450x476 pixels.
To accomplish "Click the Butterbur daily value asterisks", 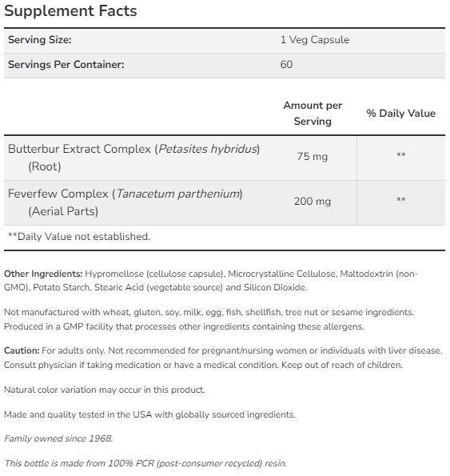I will pos(401,155).
